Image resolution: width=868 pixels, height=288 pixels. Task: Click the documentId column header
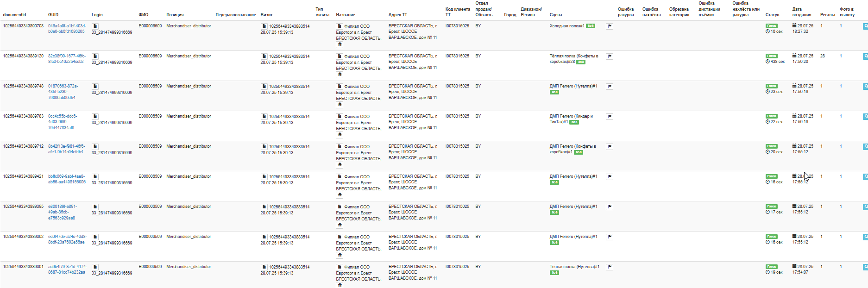tap(14, 15)
